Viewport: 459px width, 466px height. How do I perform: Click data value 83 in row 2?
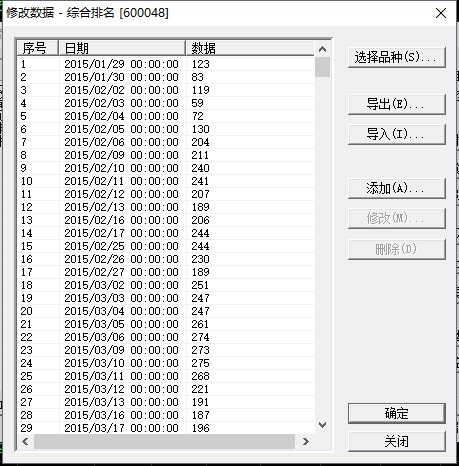[x=197, y=77]
